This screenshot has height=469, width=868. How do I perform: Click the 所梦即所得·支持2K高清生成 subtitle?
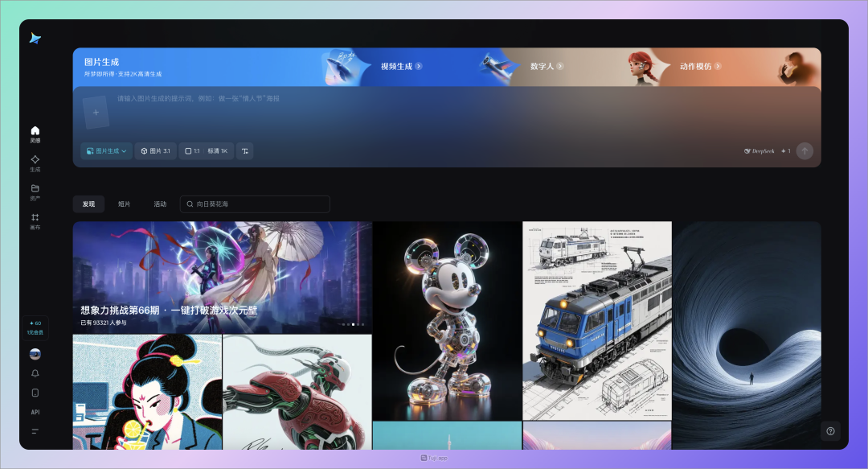click(x=123, y=74)
